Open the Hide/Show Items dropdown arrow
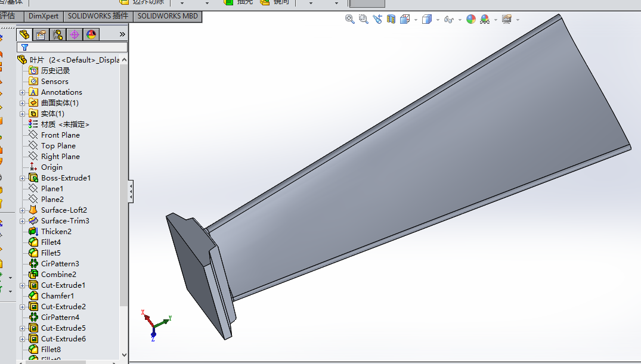 [460, 20]
